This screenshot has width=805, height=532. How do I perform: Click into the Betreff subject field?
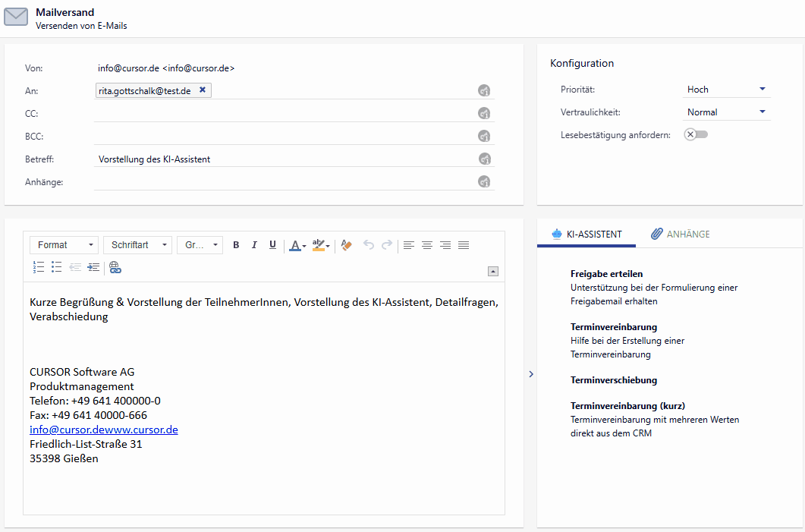pos(285,159)
